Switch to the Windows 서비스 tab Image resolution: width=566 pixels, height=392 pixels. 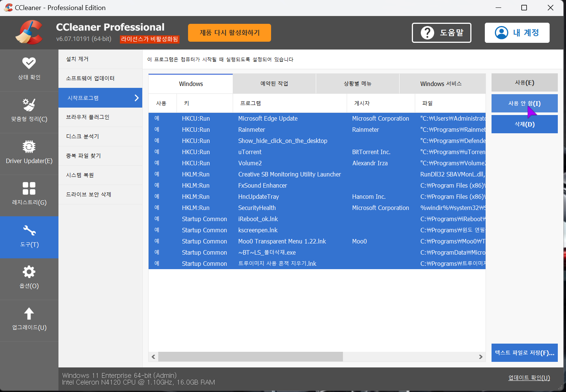(x=442, y=84)
